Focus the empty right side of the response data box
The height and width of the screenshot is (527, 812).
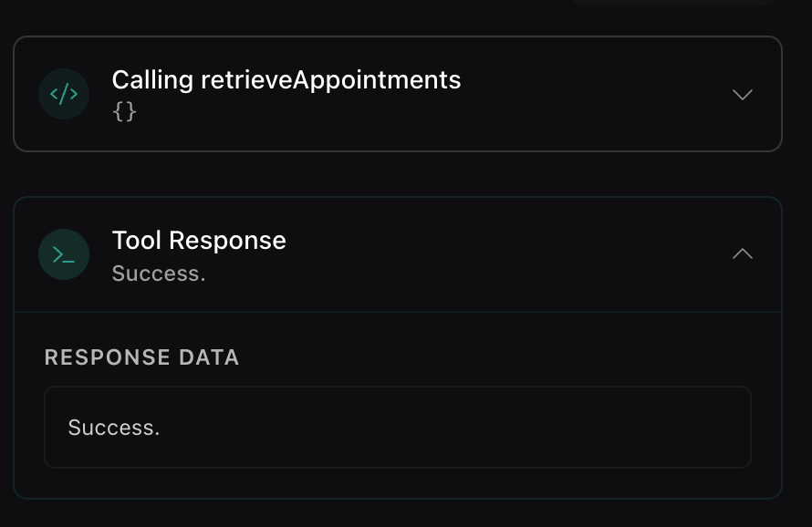coord(466,428)
